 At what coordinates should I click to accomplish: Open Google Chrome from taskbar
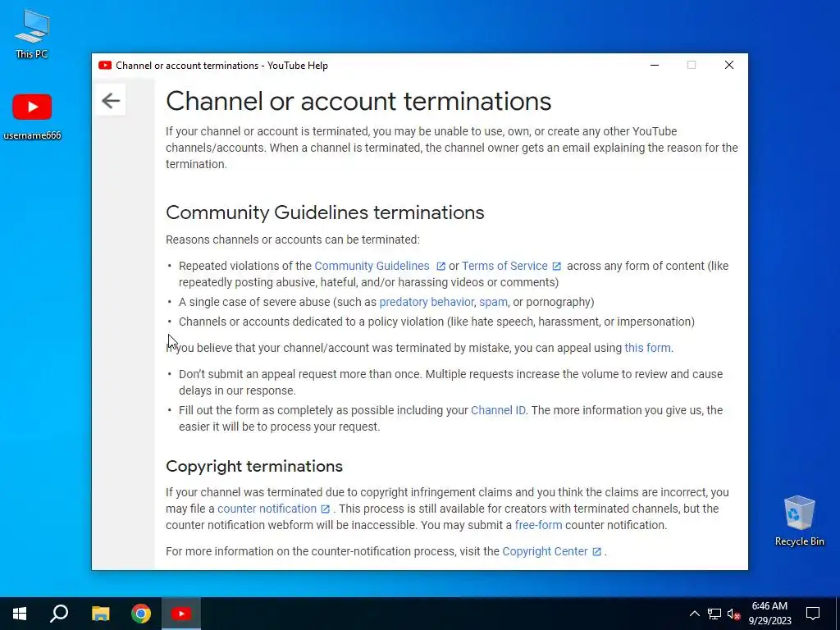pyautogui.click(x=141, y=614)
